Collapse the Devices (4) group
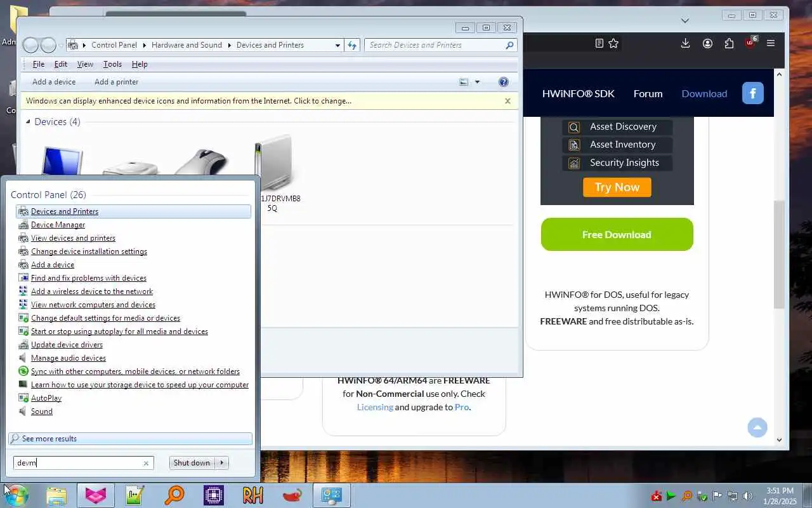This screenshot has width=812, height=508. [28, 121]
